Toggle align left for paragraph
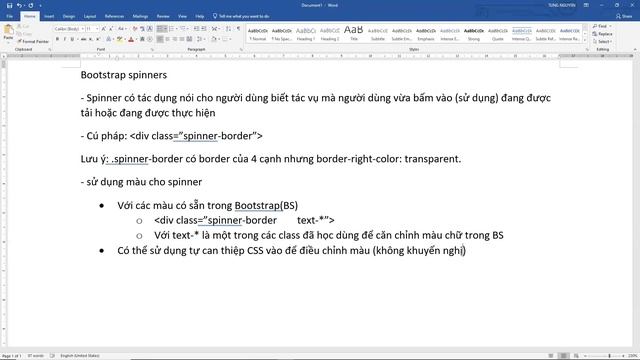The width and height of the screenshot is (640, 360). click(160, 39)
